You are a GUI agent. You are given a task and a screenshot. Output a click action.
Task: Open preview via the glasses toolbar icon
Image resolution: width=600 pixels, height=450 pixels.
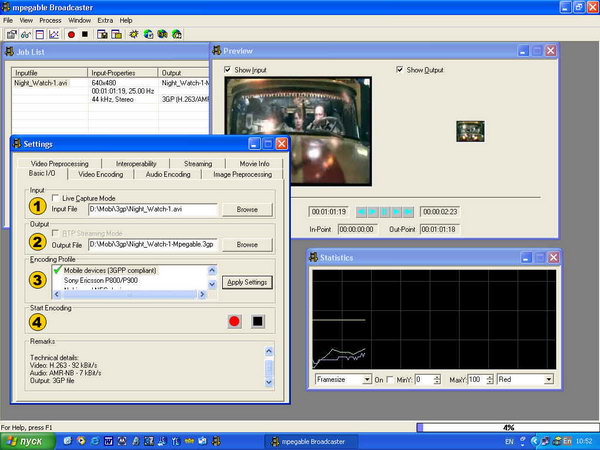tap(26, 34)
